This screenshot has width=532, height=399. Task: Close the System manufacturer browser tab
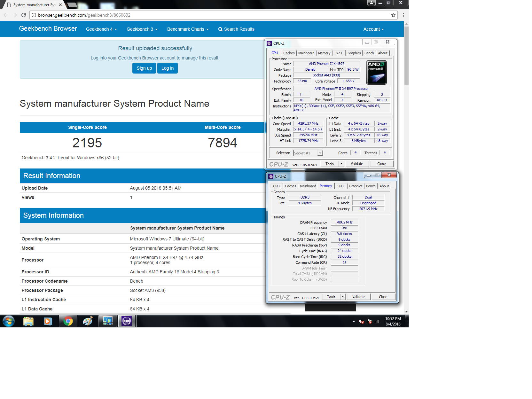click(x=60, y=5)
